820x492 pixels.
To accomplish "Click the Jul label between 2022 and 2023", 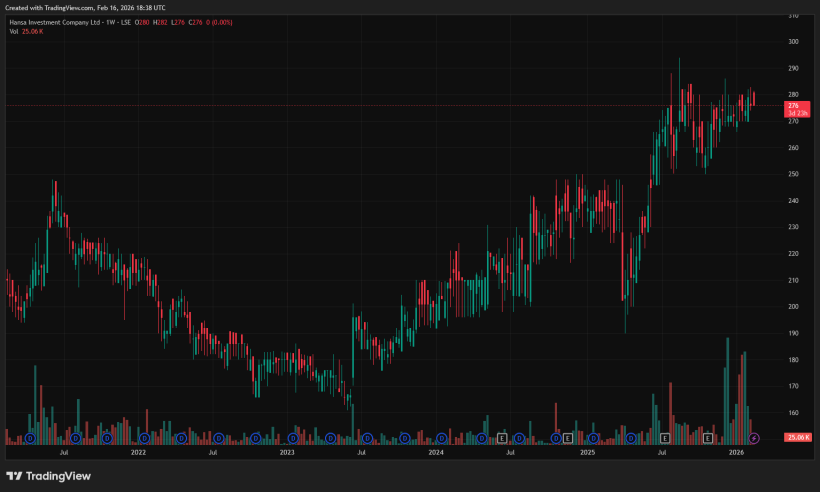I will tap(213, 453).
